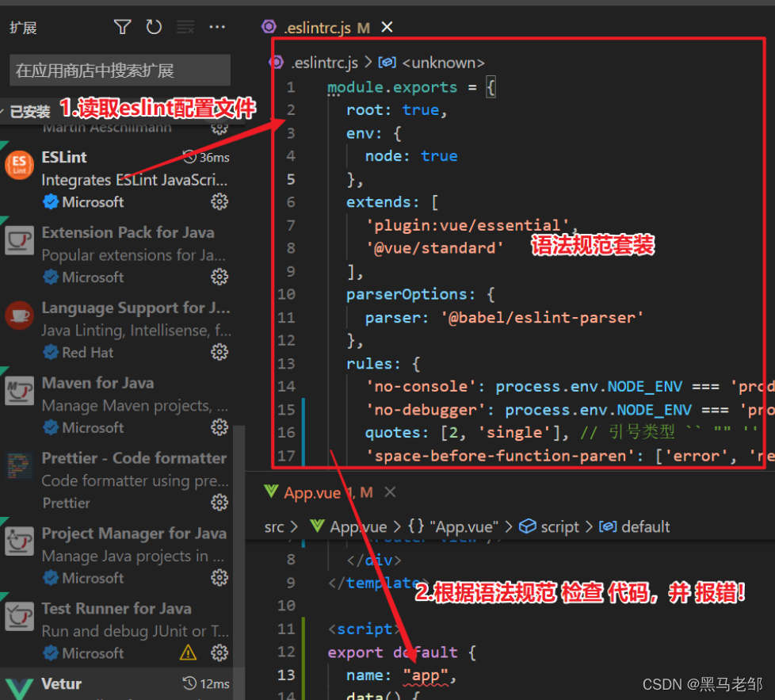The height and width of the screenshot is (700, 775).
Task: Open Maven for Java manage gear
Action: [x=220, y=427]
